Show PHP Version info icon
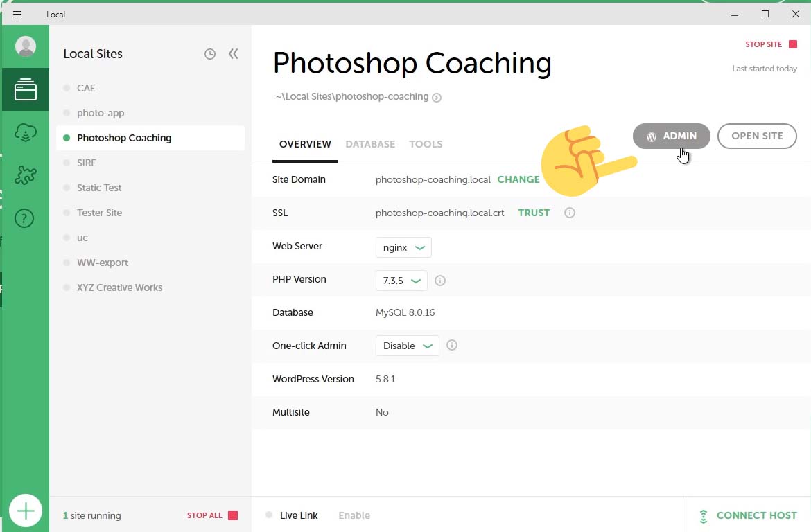Viewport: 811px width, 532px height. tap(440, 281)
